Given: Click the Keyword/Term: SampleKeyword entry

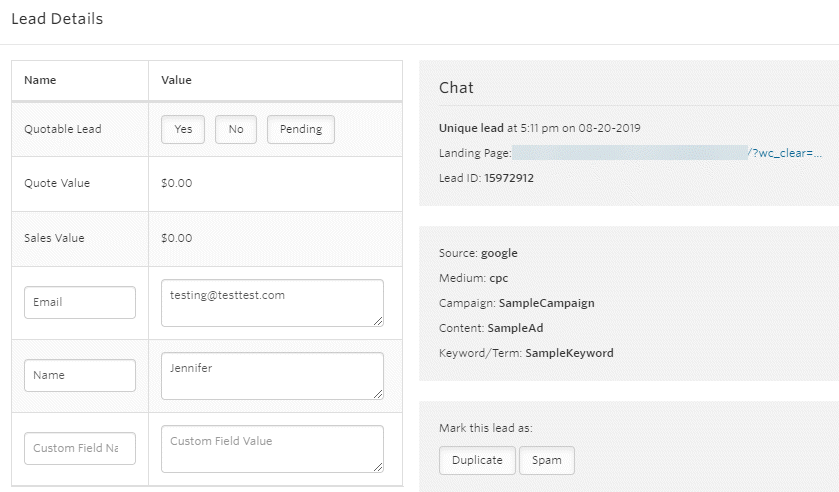Looking at the screenshot, I should coord(527,353).
